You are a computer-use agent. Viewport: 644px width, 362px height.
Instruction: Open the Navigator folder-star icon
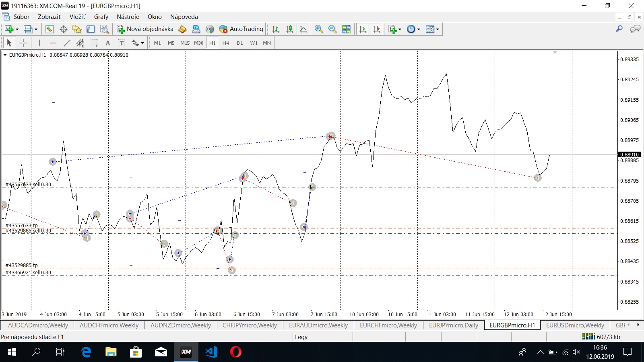click(77, 29)
